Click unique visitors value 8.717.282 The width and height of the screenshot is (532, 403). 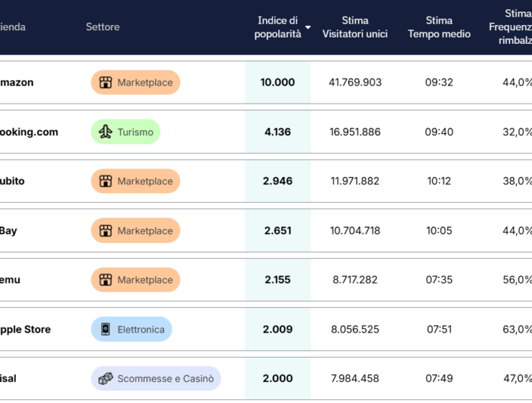(x=355, y=280)
